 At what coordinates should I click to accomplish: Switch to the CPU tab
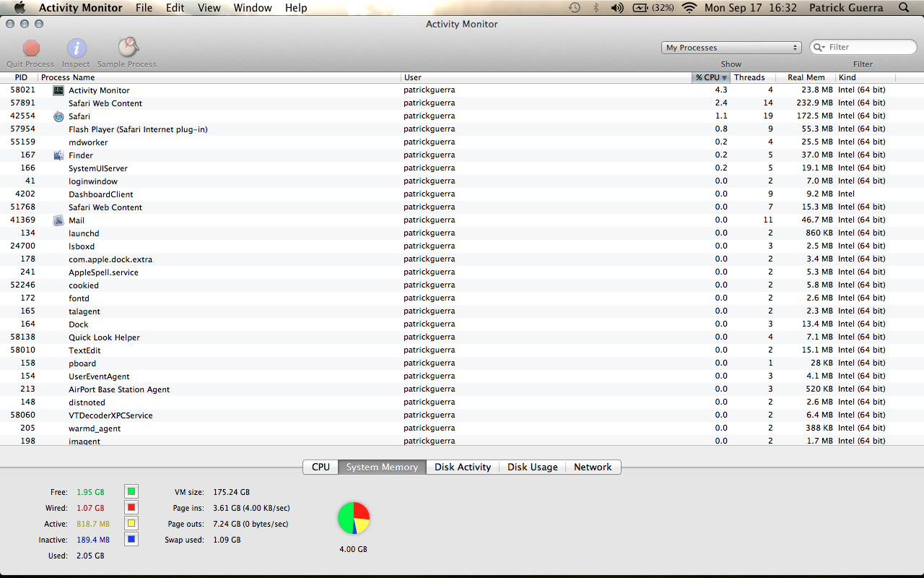pyautogui.click(x=321, y=467)
